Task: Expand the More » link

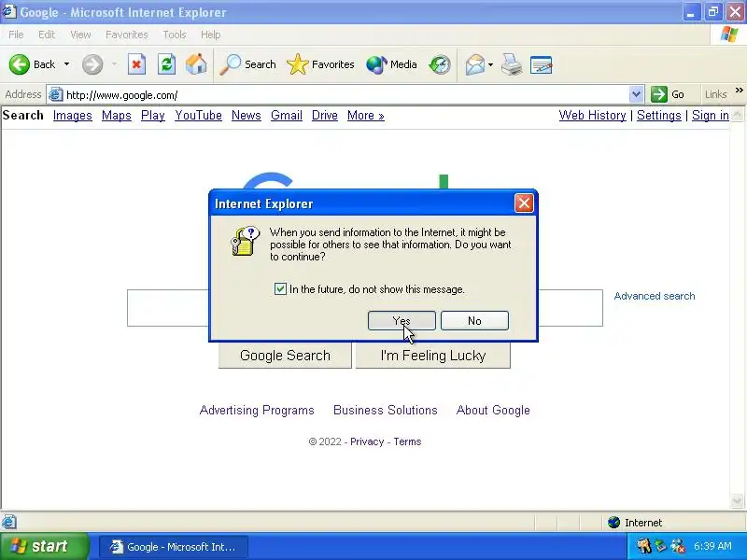Action: (x=365, y=115)
